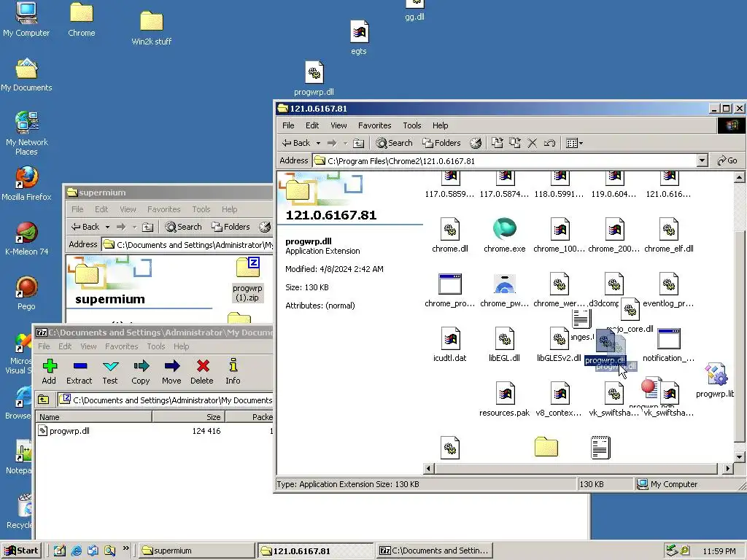Click the Show Desktop Quick Launch icon
747x560 pixels.
(59, 551)
